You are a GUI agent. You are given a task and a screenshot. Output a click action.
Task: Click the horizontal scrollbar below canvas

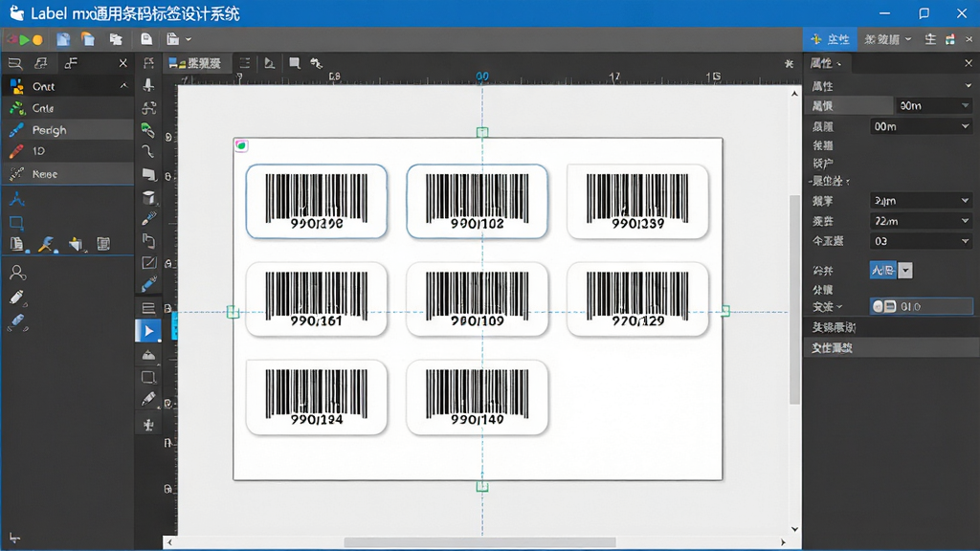479,542
